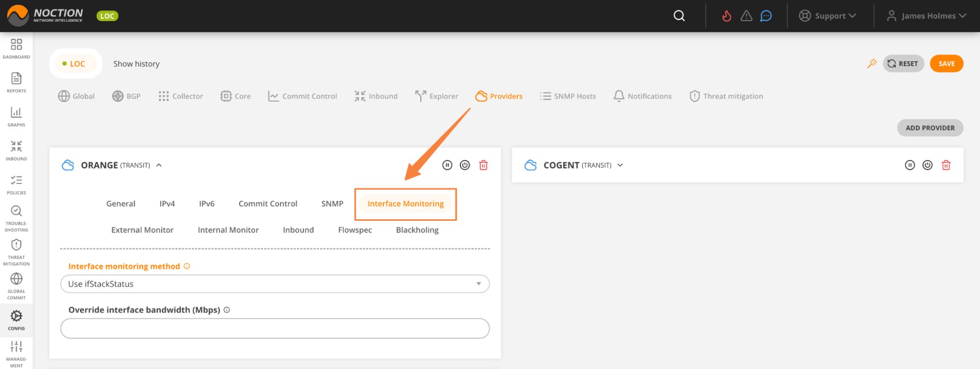Delete the ORANGE provider with trash icon

click(x=483, y=165)
